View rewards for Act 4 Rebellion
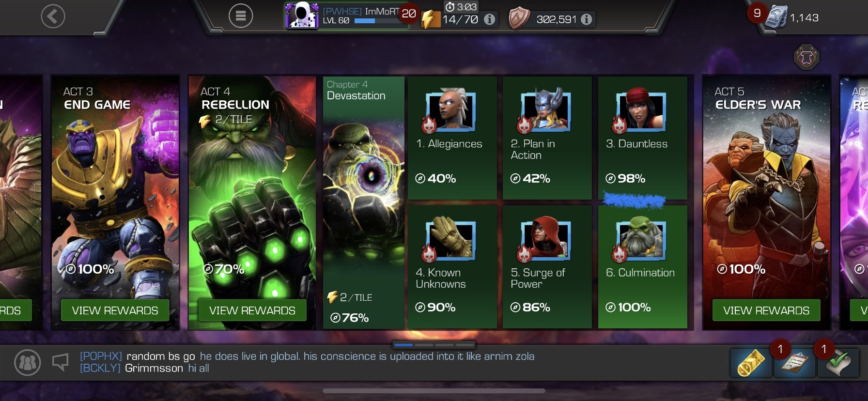This screenshot has height=401, width=868. (252, 310)
